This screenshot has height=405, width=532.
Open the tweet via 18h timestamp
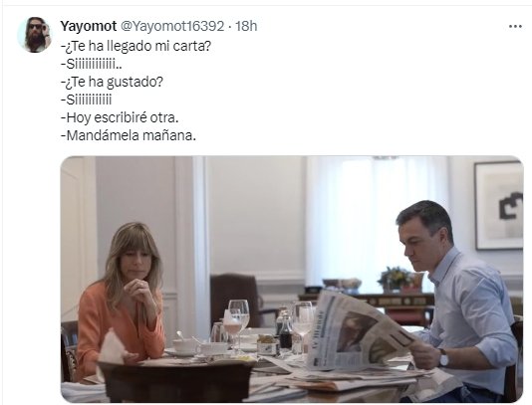[246, 26]
